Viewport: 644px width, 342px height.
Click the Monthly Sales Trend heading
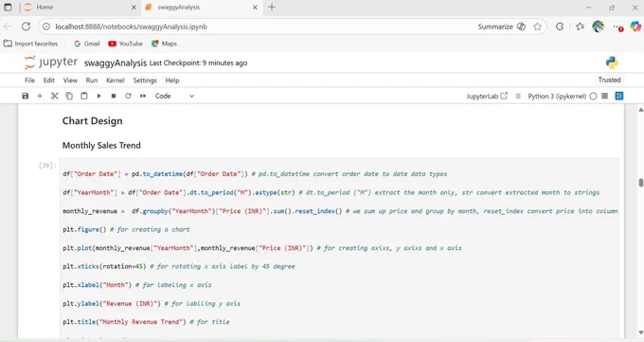coord(101,145)
